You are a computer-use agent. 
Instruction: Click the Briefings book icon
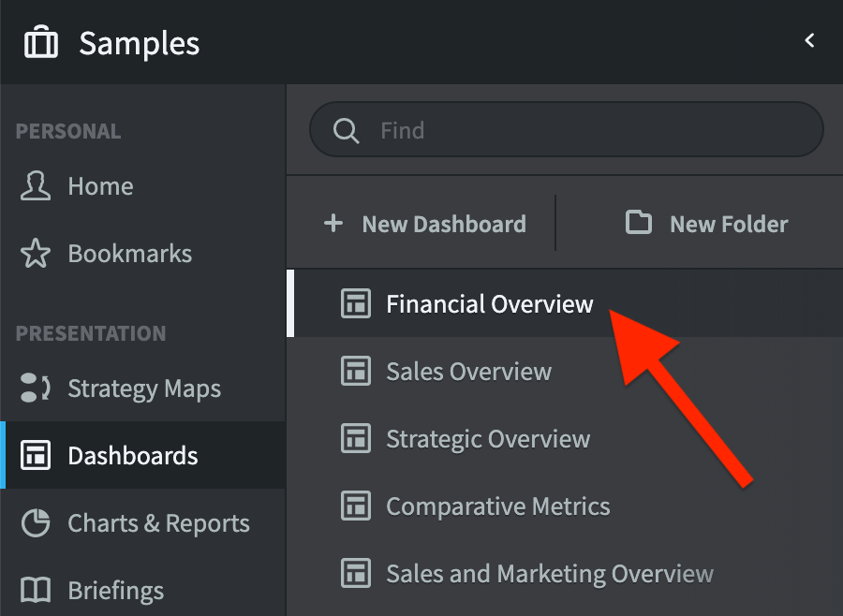coord(35,590)
